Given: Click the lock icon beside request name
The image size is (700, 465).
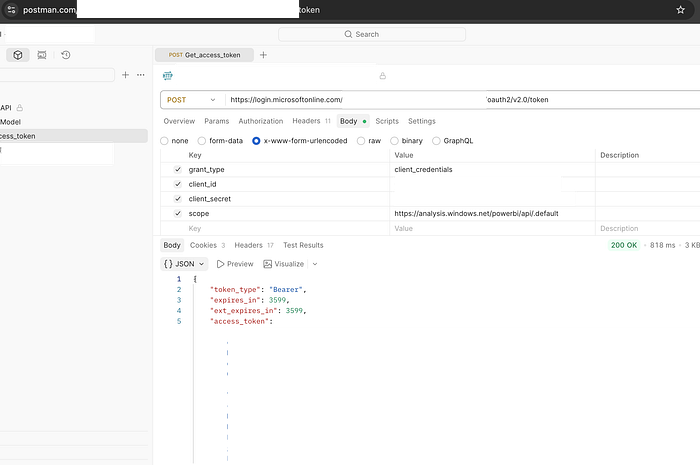Looking at the screenshot, I should (x=383, y=76).
